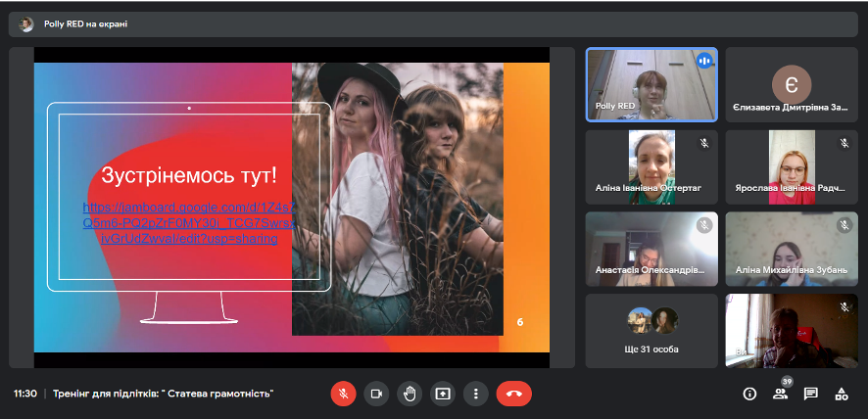
Task: Open the chat panel icon
Action: point(811,394)
